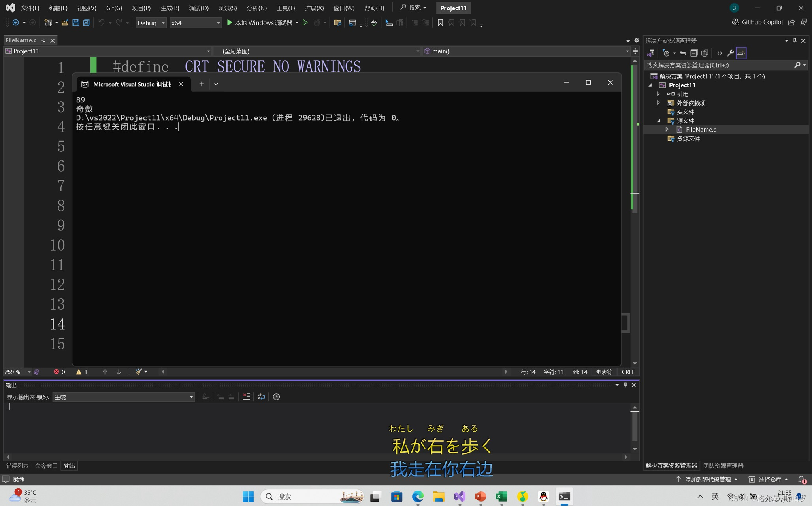Screen dimensions: 812x506
Task: Click Show All Files icon in Solution Explorer
Action: click(705, 53)
